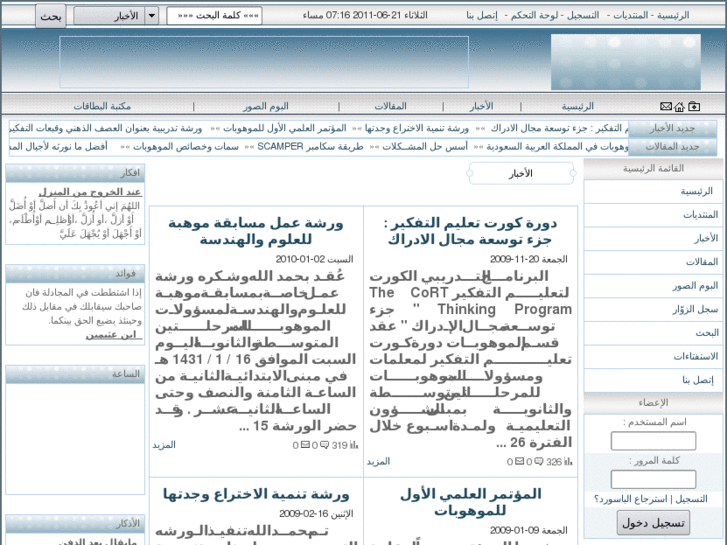
Task: Open لوحة التحكم in the top header
Action: pyautogui.click(x=535, y=15)
